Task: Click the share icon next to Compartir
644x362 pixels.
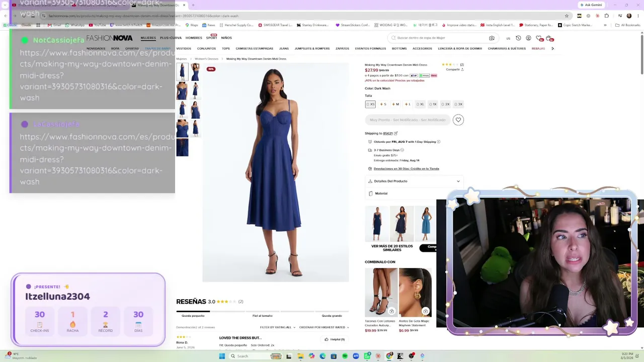Action: point(462,69)
